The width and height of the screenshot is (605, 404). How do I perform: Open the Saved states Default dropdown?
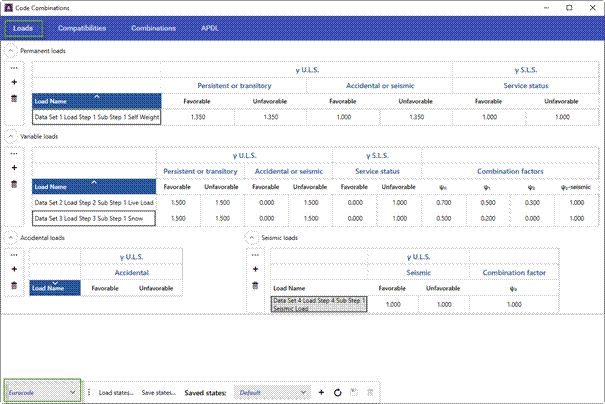pos(272,393)
